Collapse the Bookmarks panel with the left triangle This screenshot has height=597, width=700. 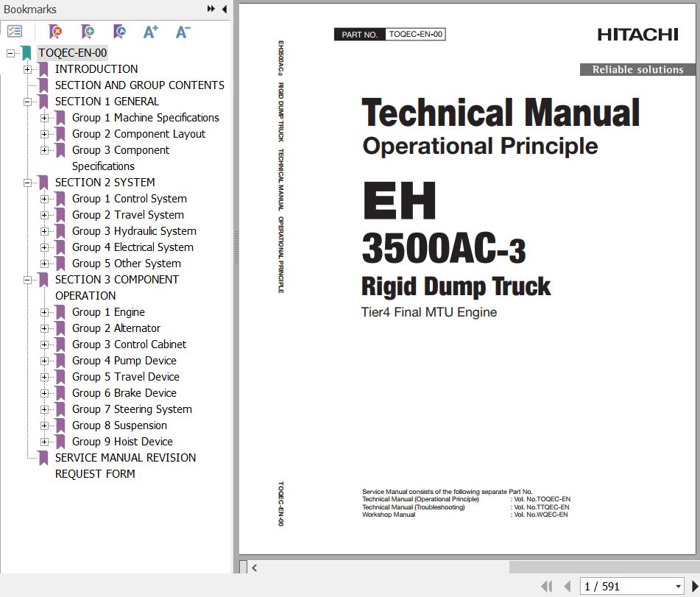pyautogui.click(x=224, y=9)
